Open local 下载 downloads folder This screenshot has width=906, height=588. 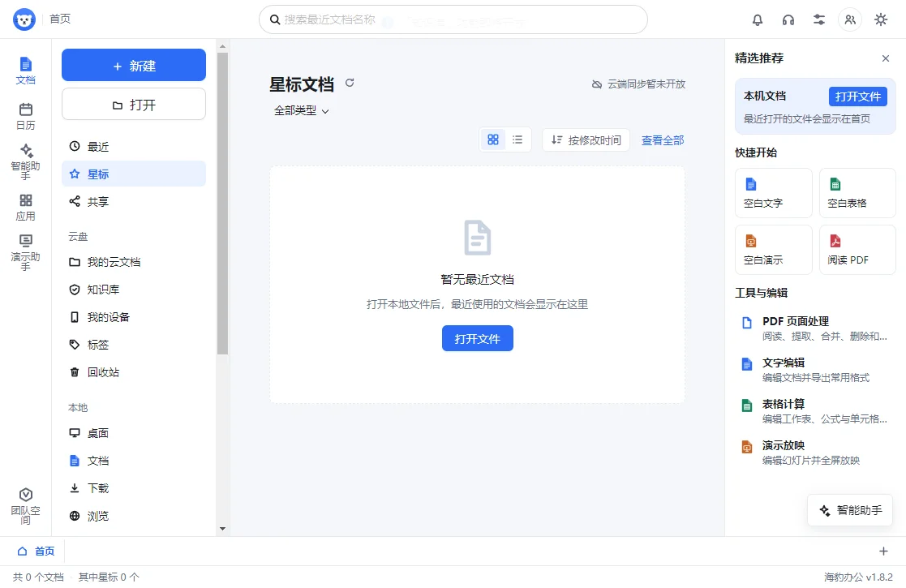(x=134, y=489)
